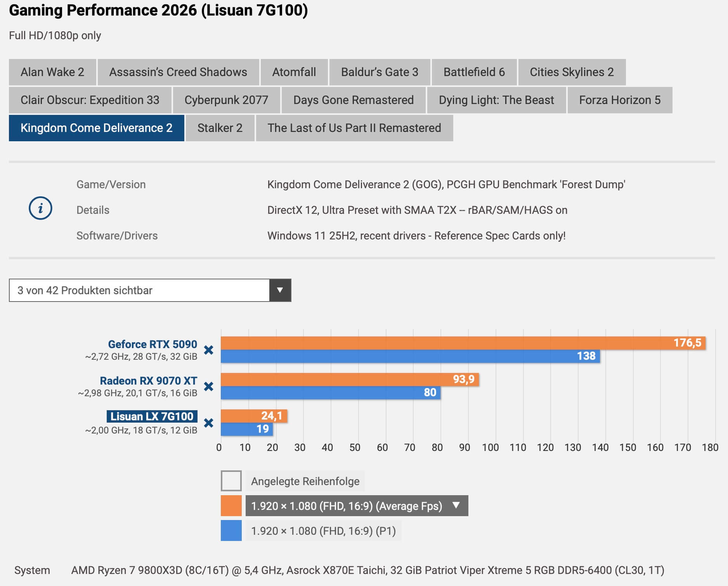Click the blue 80 bar for RX 9070 XT
The height and width of the screenshot is (586, 728).
point(331,393)
